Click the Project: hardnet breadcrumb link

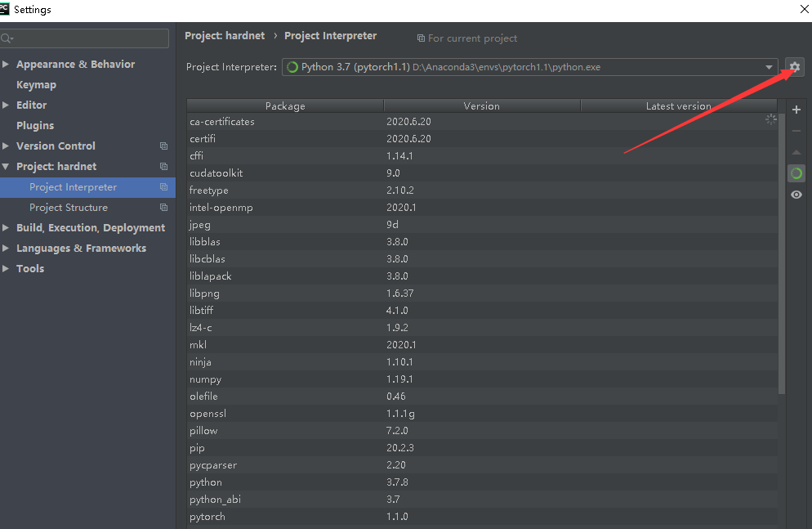(224, 35)
